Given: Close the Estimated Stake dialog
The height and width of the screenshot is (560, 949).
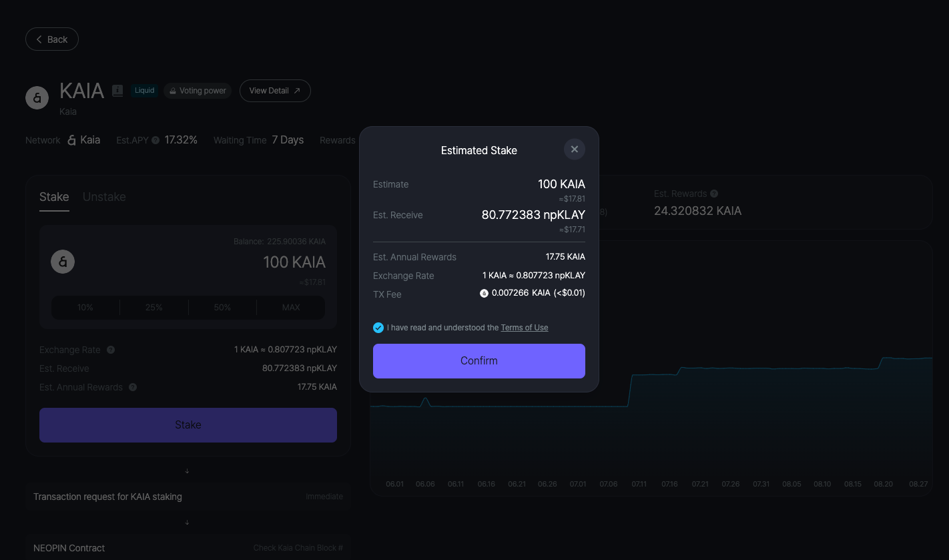Looking at the screenshot, I should click(574, 150).
